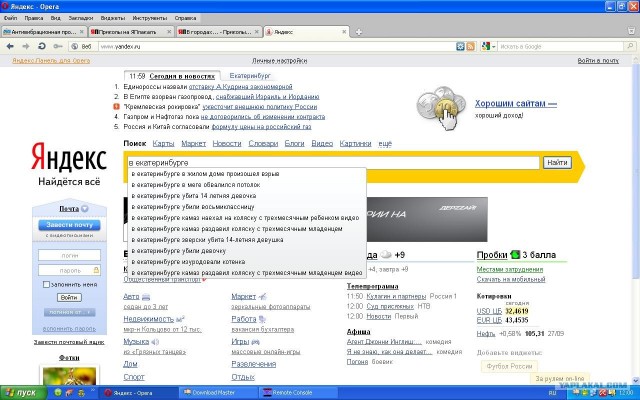Open the Виджеты menu
Viewport: 640px width, 400px height.
click(x=113, y=18)
